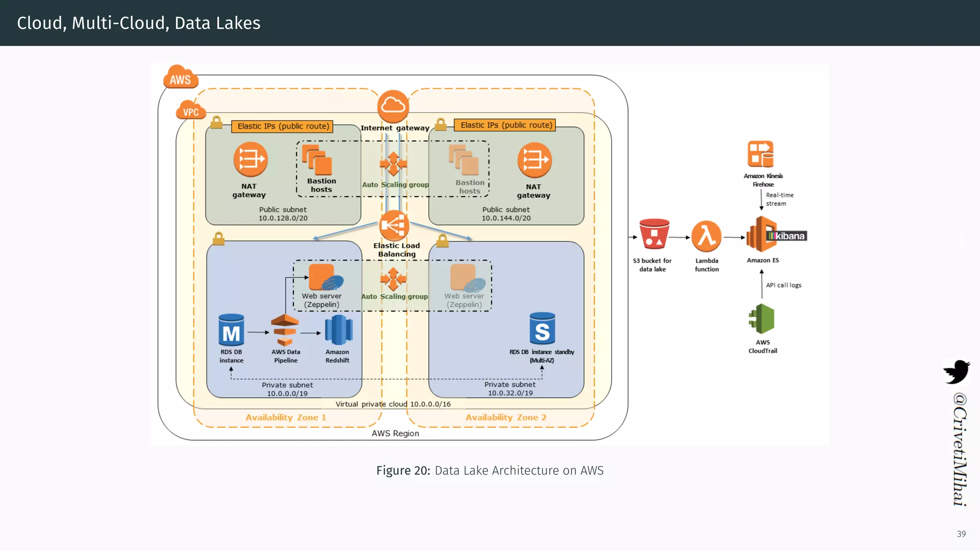Click the VPC cloud badge
980x551 pixels.
(191, 110)
